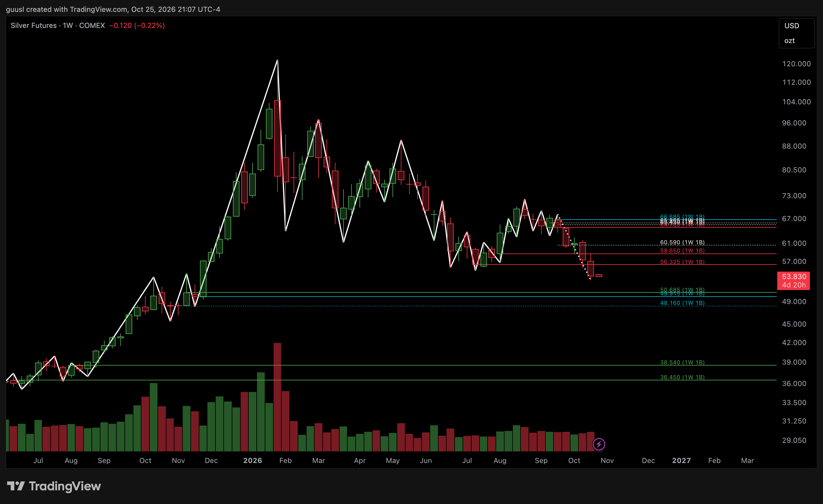The height and width of the screenshot is (504, 823).
Task: Click the 58.650 (1W 1B) line label
Action: (x=682, y=251)
